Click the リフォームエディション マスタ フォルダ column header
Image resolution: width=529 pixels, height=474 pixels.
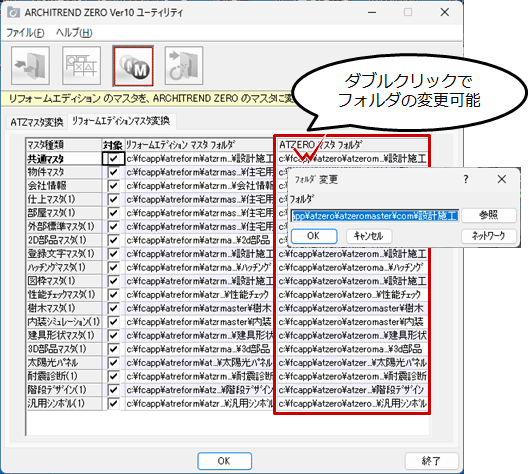(x=199, y=145)
